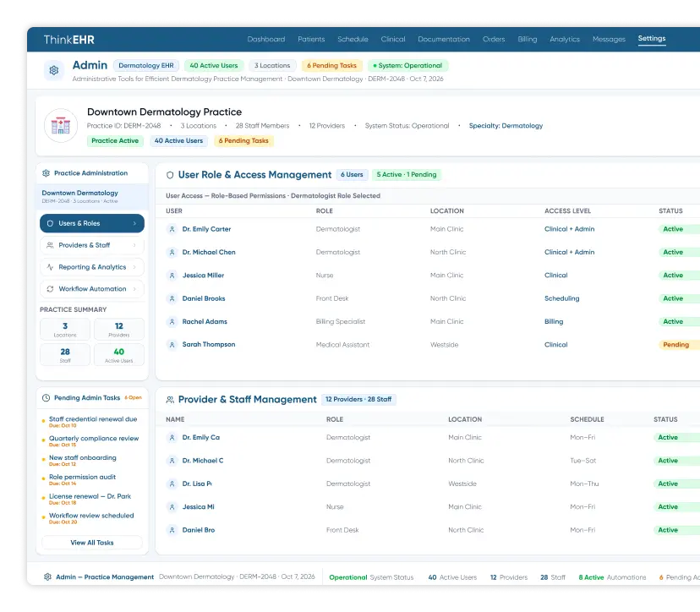Click avatar icon for Dr. Emily Ca provider row
Image resolution: width=700 pixels, height=612 pixels.
pos(172,438)
